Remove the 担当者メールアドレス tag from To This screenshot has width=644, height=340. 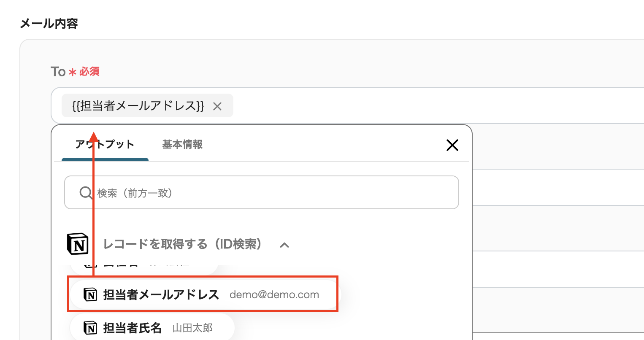pyautogui.click(x=217, y=106)
